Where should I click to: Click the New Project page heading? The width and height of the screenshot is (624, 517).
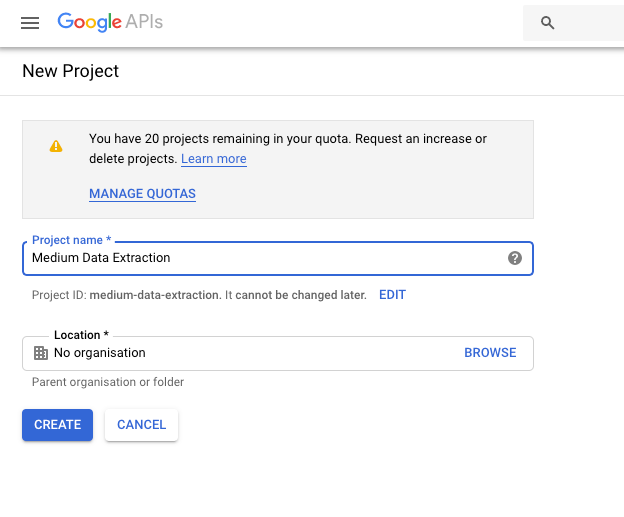pos(70,71)
